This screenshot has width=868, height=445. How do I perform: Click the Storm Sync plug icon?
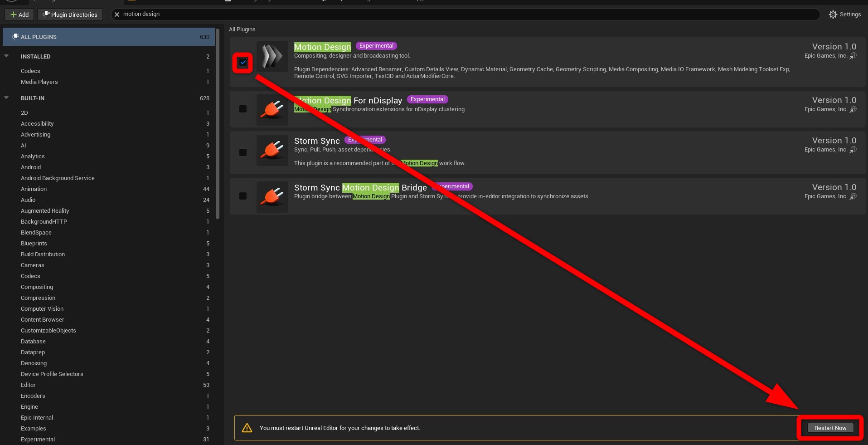[x=272, y=150]
